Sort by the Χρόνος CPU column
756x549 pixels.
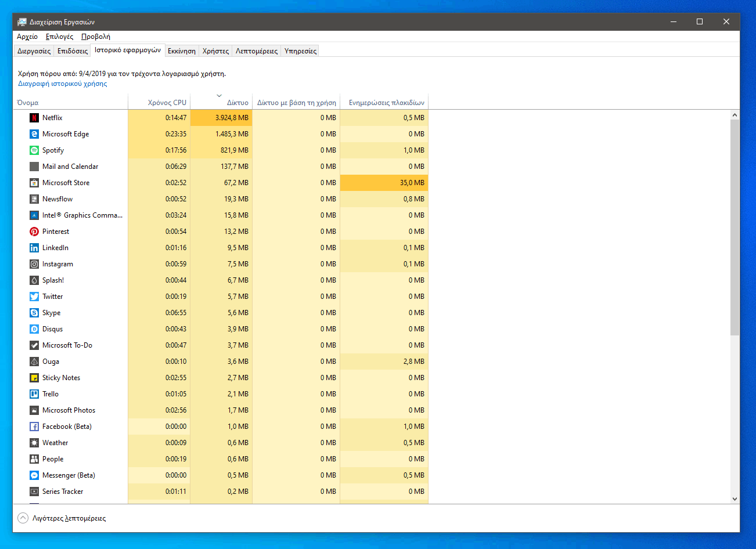click(x=159, y=102)
